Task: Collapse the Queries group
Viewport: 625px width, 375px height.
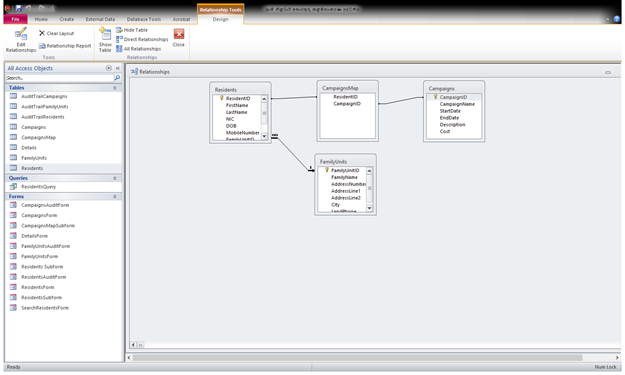Action: pos(115,178)
